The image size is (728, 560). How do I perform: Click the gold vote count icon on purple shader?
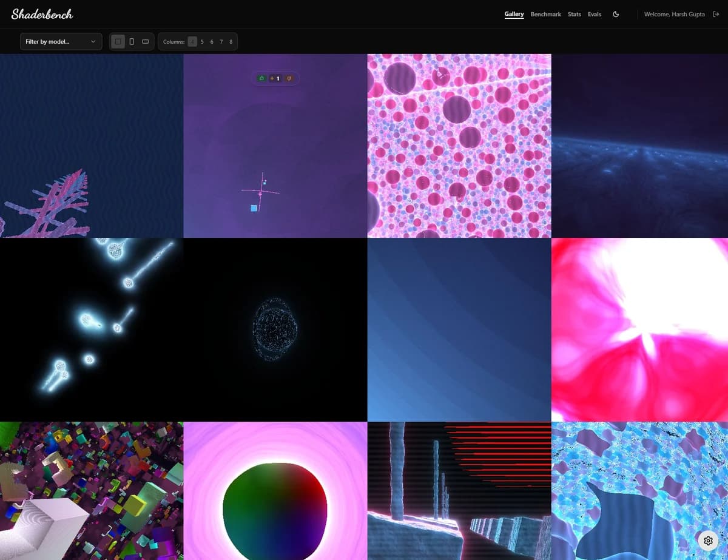point(272,78)
